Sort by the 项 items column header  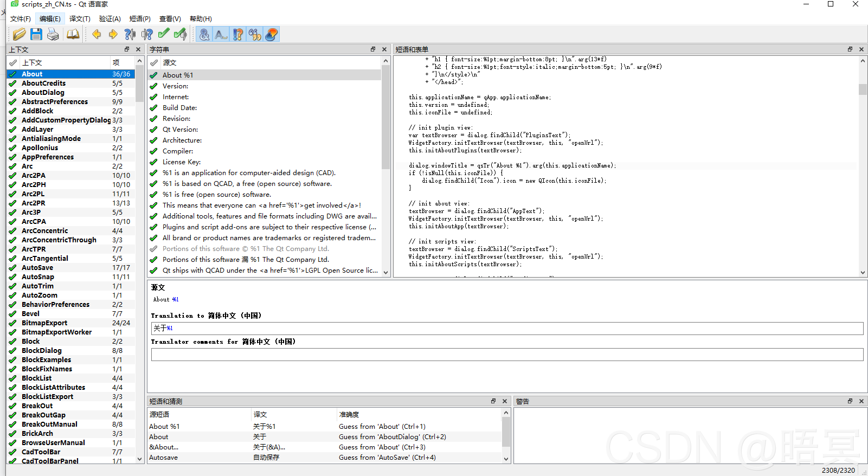(123, 62)
